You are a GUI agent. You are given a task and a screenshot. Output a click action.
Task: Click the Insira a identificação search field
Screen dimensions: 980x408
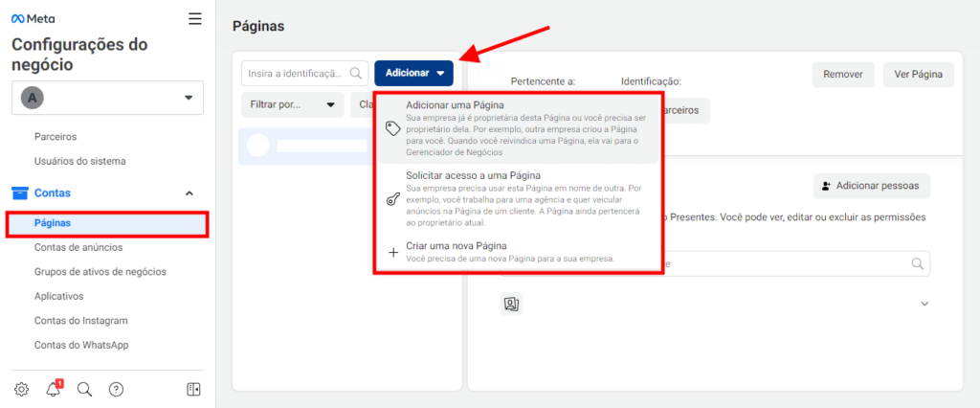[305, 73]
